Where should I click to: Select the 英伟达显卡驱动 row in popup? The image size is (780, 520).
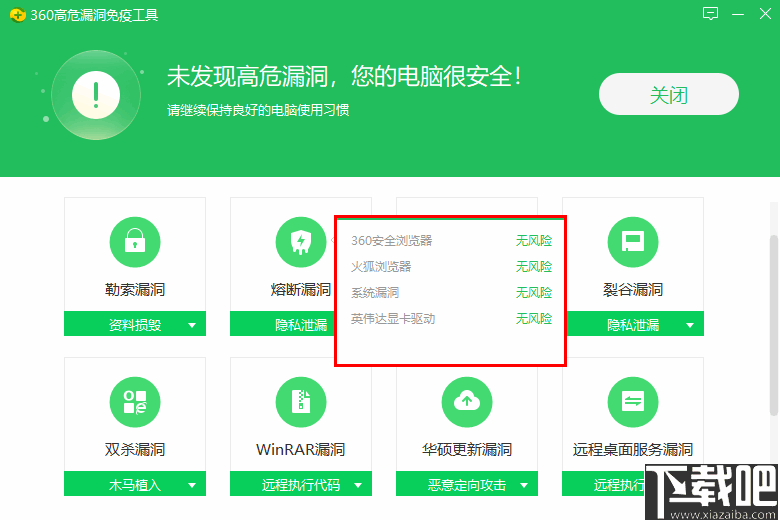(x=451, y=318)
